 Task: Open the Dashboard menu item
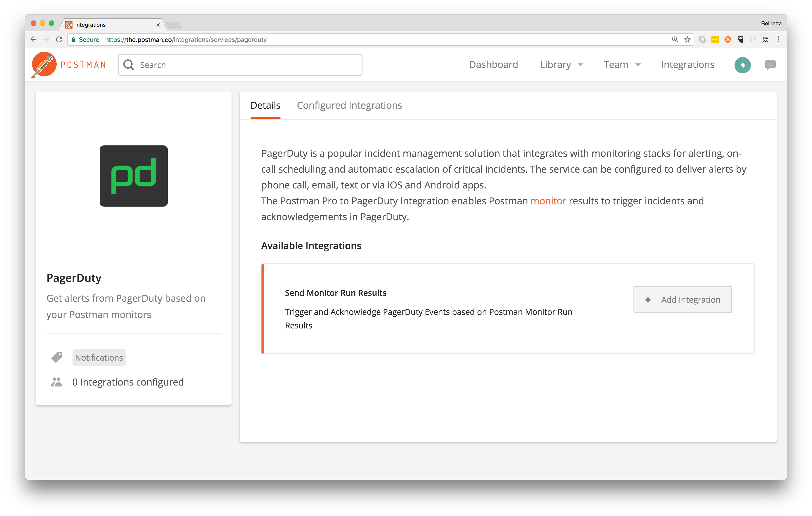[493, 64]
